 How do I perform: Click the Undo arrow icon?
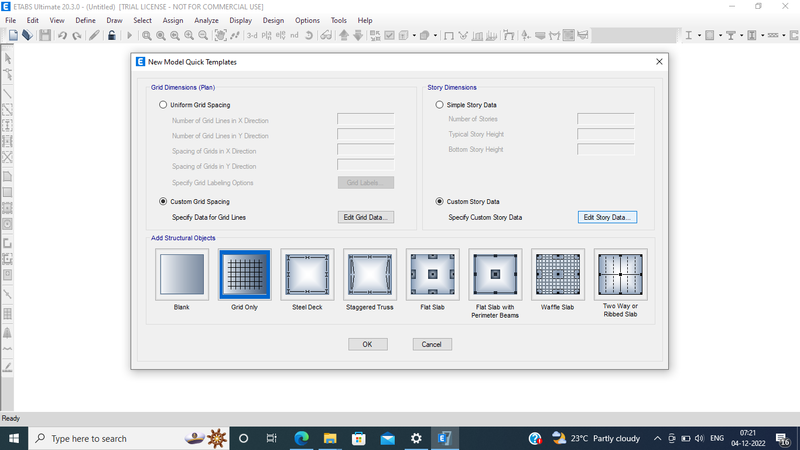click(x=62, y=35)
